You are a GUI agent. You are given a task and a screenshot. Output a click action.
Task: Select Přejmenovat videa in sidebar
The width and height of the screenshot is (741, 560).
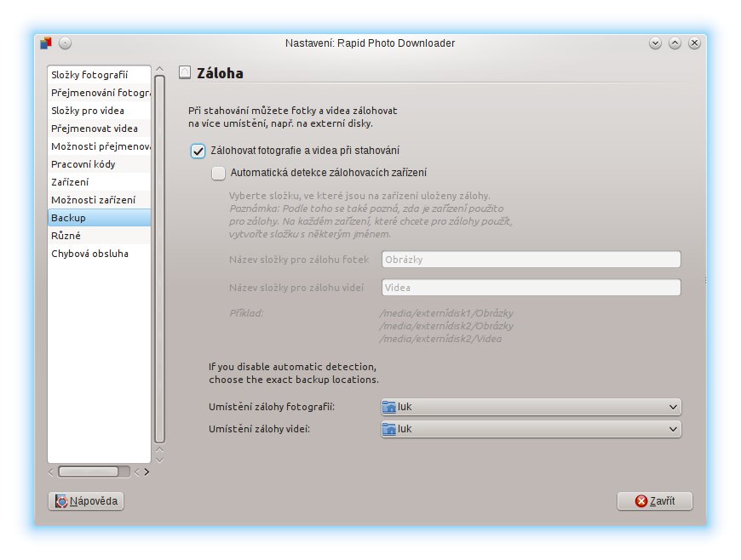click(100, 129)
